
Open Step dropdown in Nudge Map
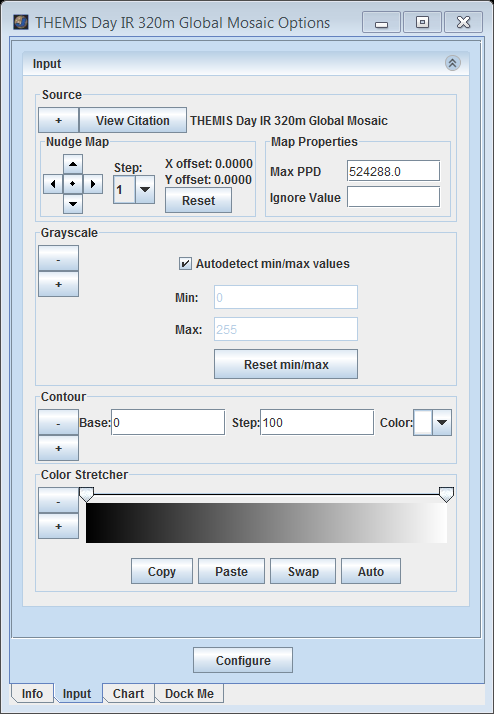click(x=145, y=189)
